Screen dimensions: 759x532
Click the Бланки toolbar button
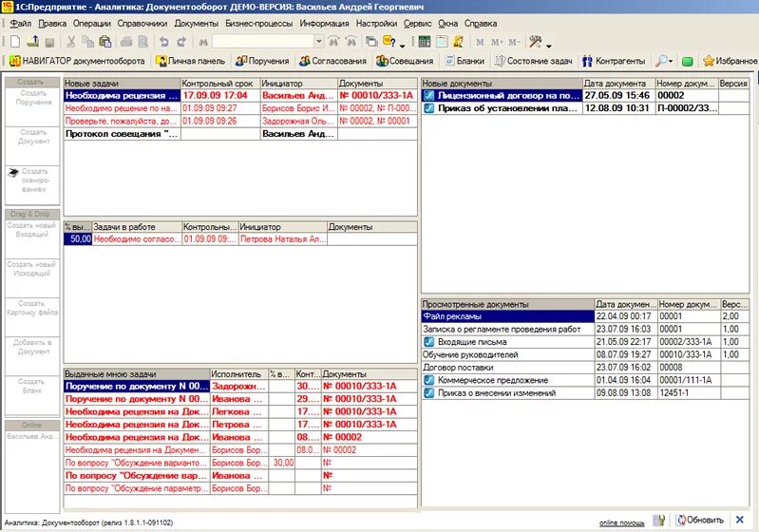(465, 61)
